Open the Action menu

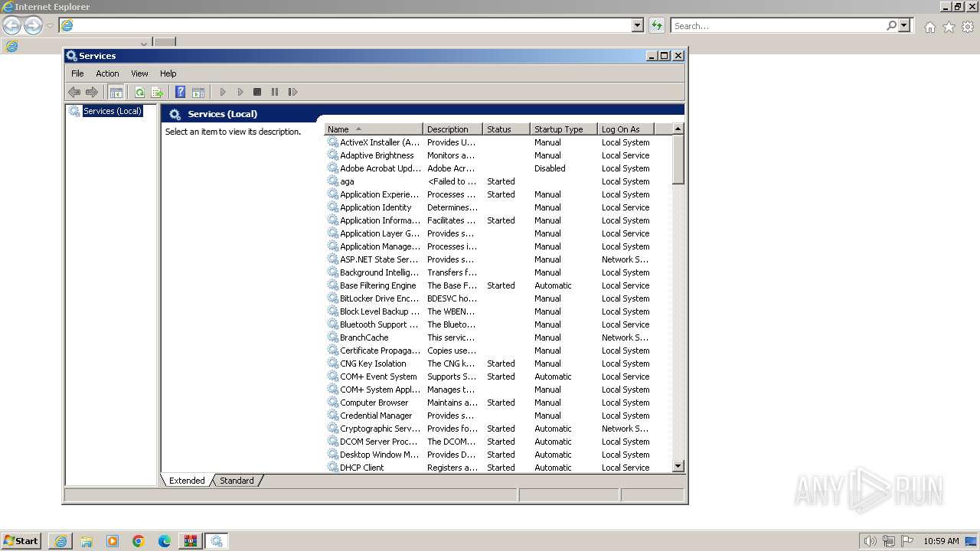[x=107, y=73]
